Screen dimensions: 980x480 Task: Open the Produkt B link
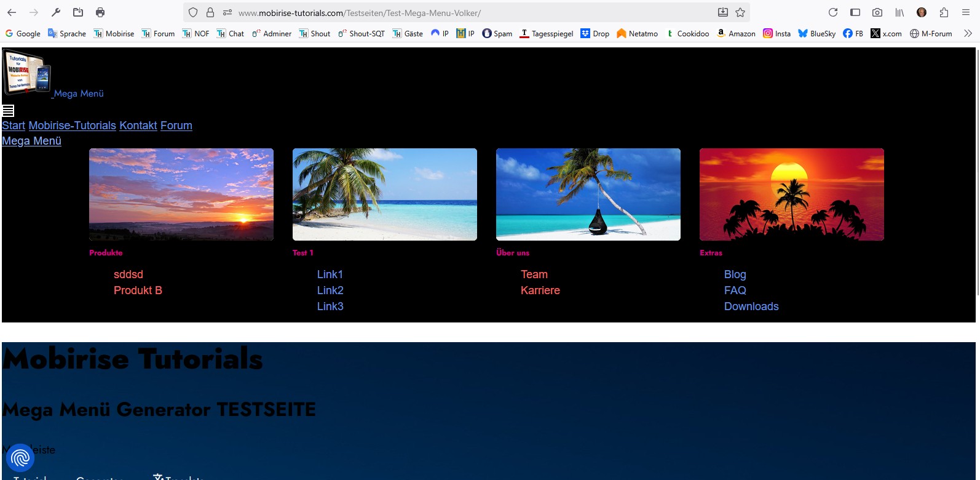point(138,290)
